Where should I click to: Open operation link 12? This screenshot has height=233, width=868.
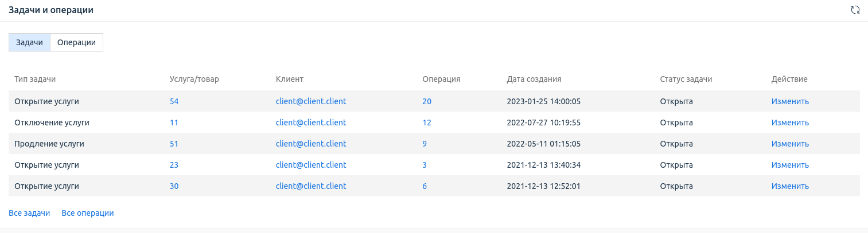426,123
